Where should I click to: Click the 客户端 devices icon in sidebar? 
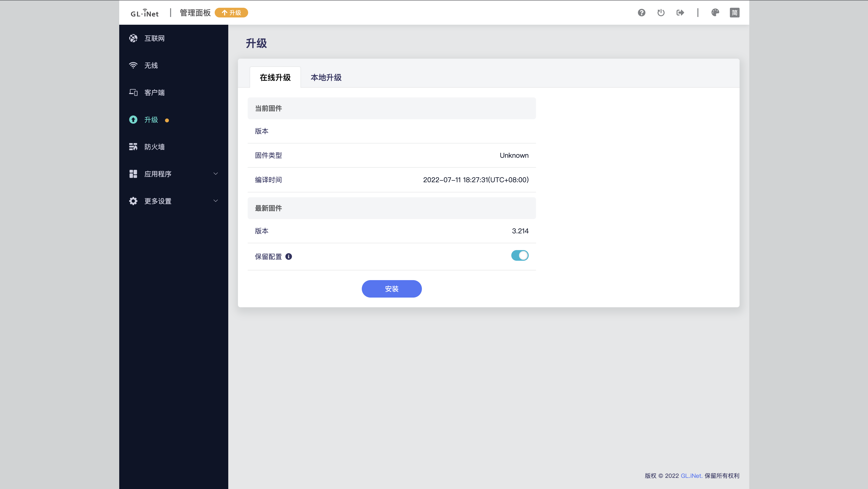coord(133,92)
